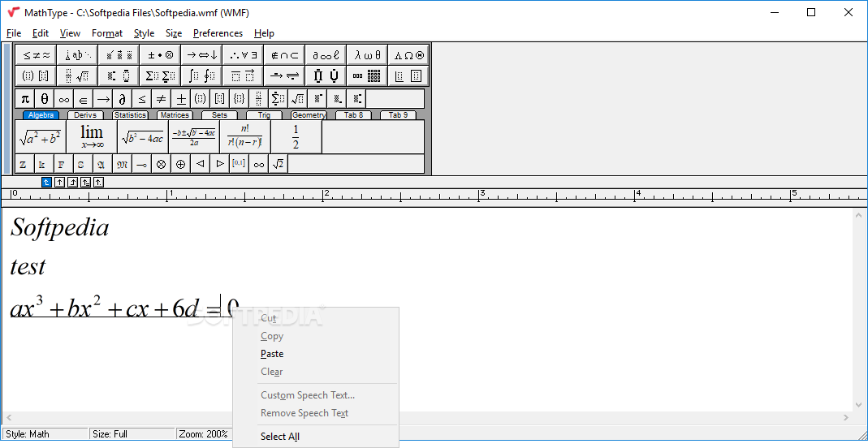Insert the √2 expression
Viewport: 868px width, 448px height.
[x=278, y=164]
